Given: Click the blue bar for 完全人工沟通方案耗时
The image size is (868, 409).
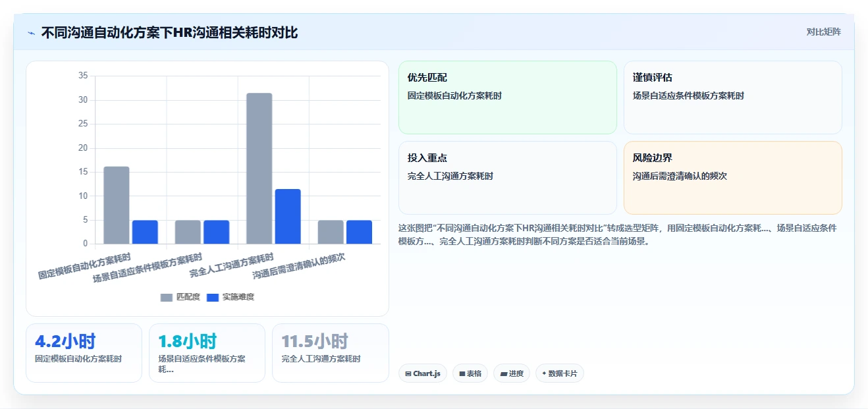Looking at the screenshot, I should tap(288, 217).
